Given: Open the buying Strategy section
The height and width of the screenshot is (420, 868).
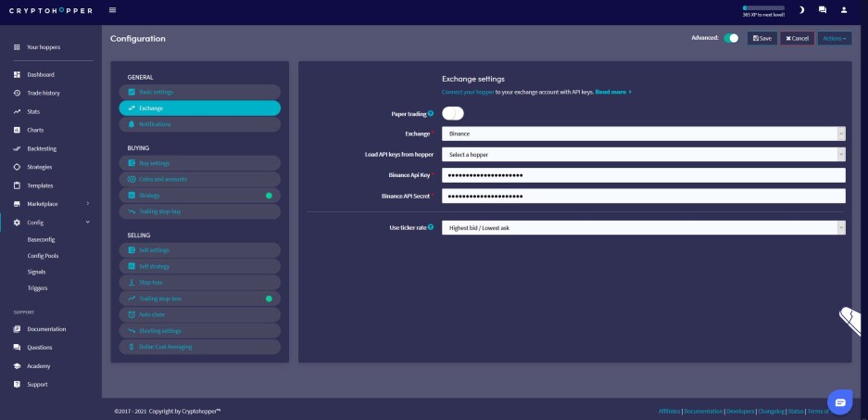Looking at the screenshot, I should 200,196.
